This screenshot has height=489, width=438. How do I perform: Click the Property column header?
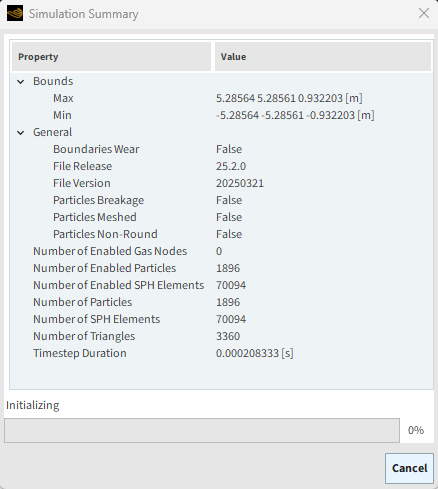tap(111, 57)
